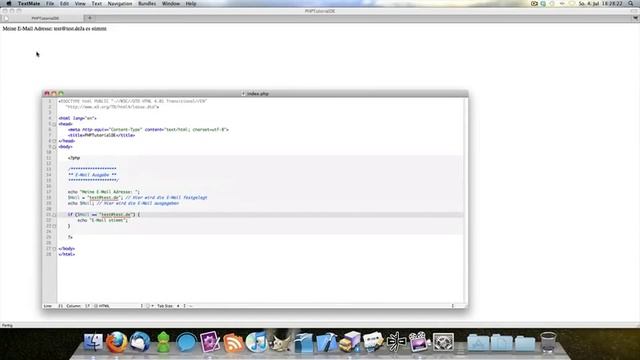
Task: Open the View menu
Action: 80,3
